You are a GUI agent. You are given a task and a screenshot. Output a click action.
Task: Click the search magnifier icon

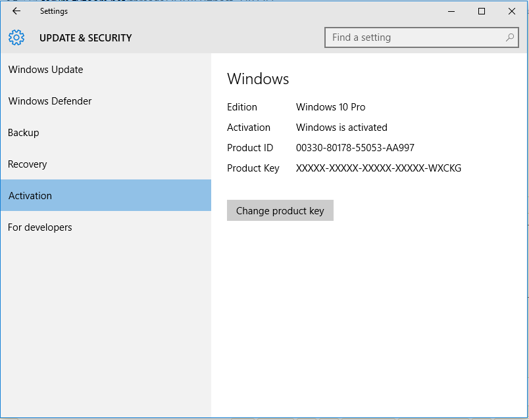tap(510, 37)
